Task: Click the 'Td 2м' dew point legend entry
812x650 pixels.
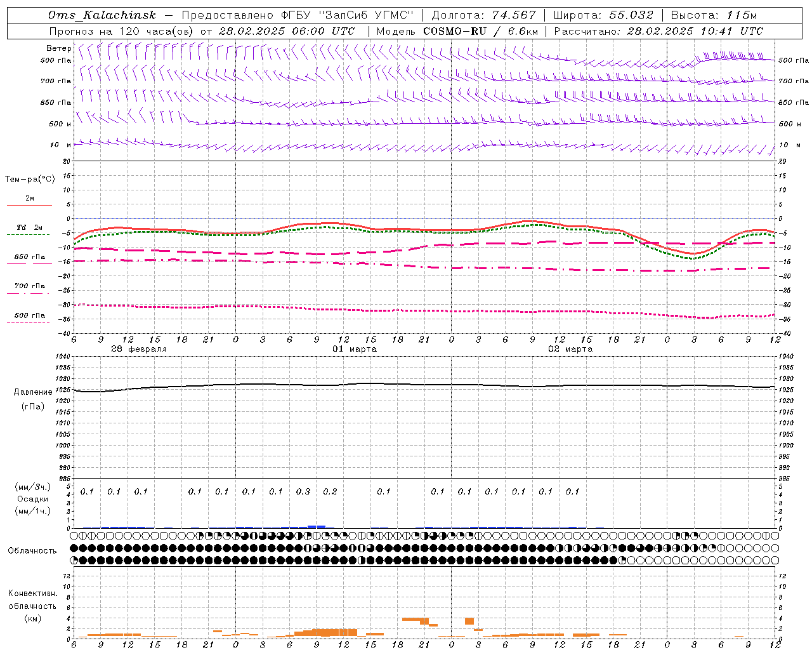Action: [30, 227]
